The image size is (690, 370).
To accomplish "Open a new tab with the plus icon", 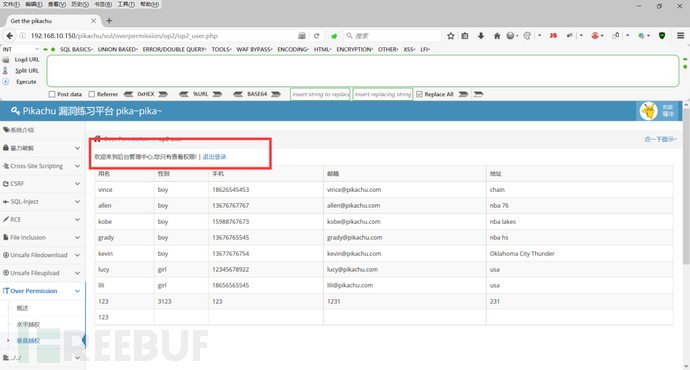I will click(x=109, y=21).
